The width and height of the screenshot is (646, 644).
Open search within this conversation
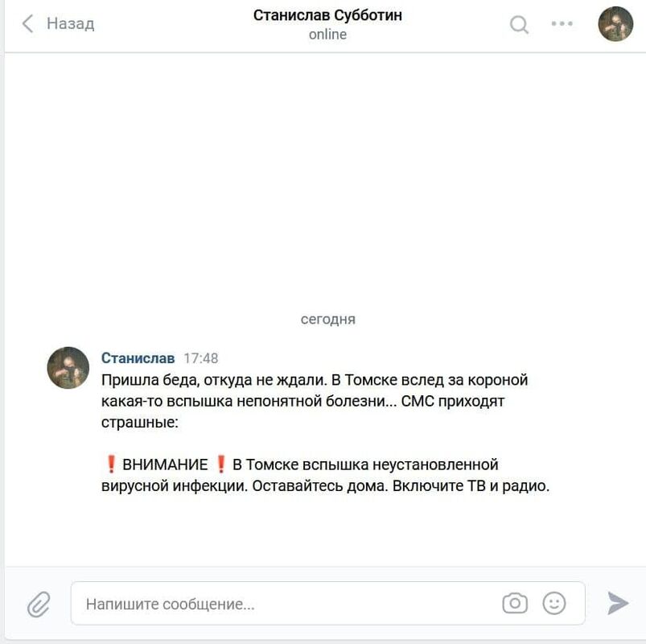coord(519,24)
